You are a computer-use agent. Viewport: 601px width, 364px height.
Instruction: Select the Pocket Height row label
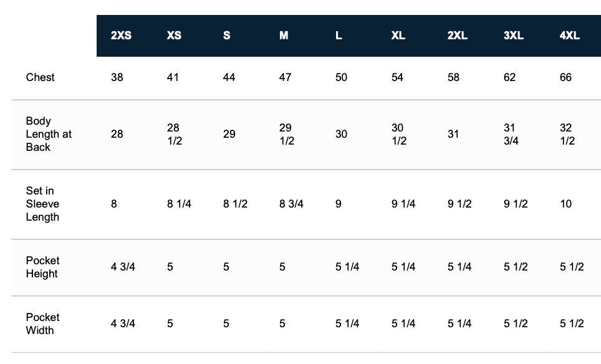pyautogui.click(x=42, y=267)
